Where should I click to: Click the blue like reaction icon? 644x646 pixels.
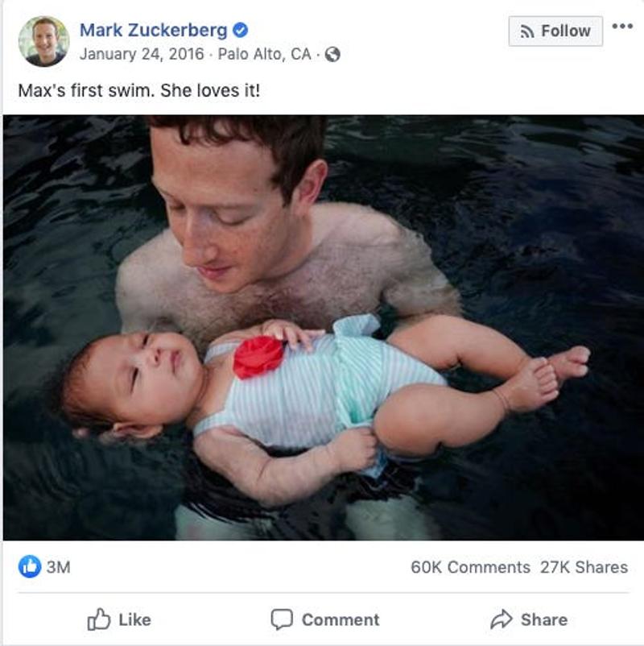click(29, 567)
